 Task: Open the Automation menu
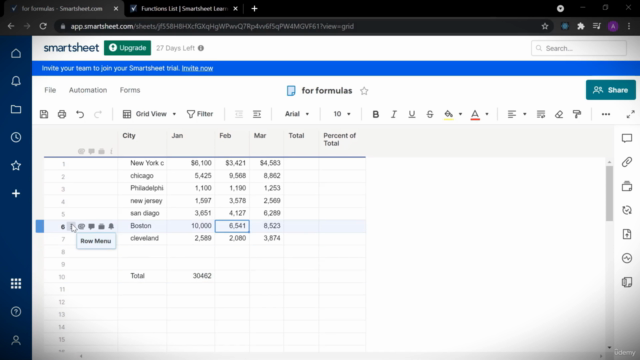pos(88,90)
